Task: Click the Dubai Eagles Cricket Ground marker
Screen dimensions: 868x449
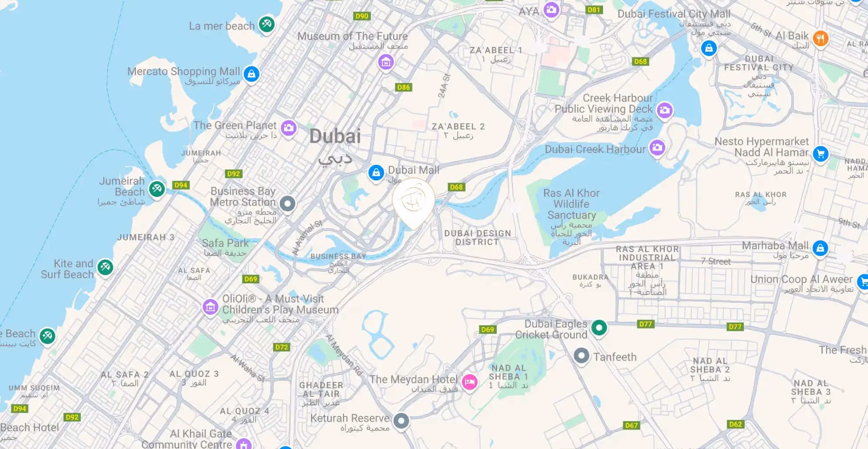Action: click(x=599, y=328)
